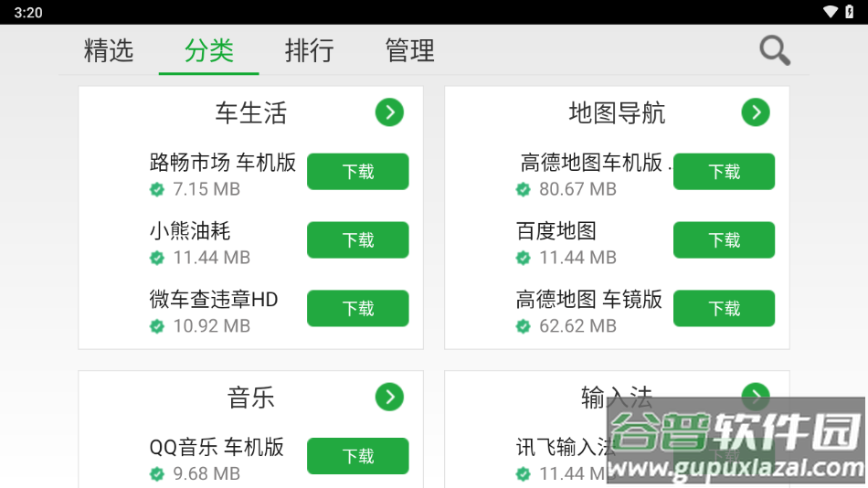Open the search magnifier icon
Screen dimensions: 868x488
click(775, 50)
